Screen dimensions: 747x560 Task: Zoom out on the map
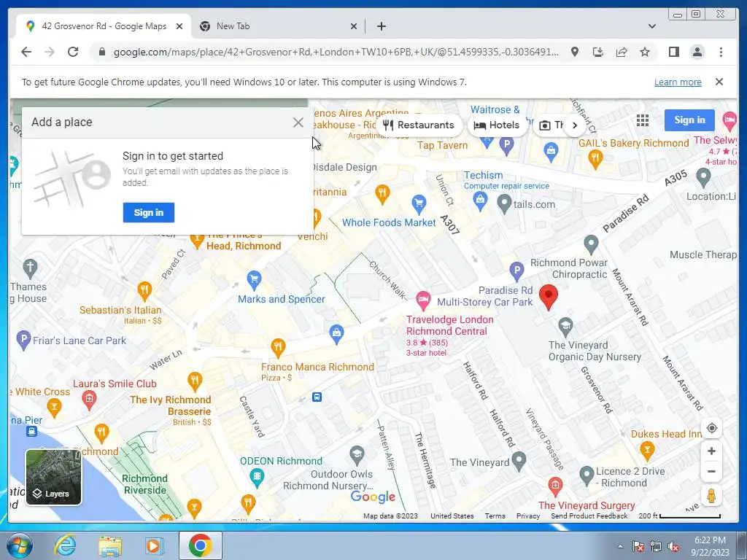click(711, 472)
